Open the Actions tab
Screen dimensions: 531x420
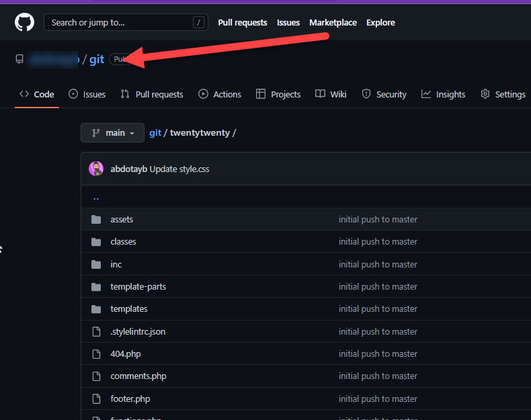tap(220, 95)
